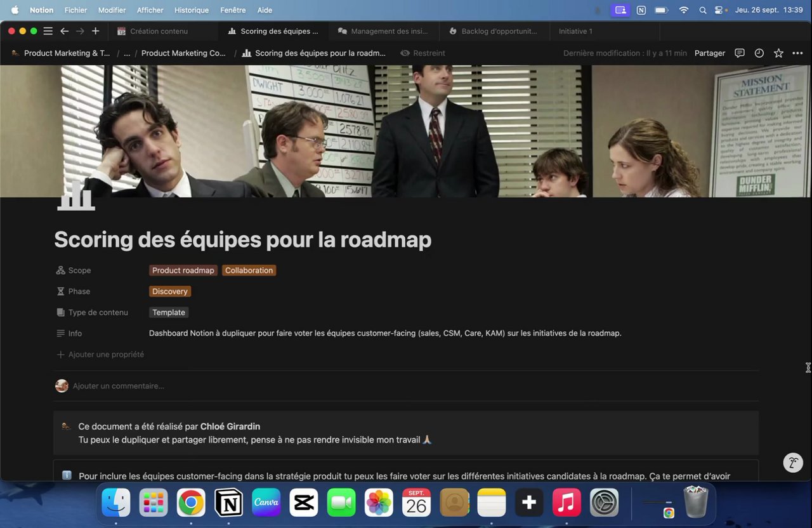Image resolution: width=812 pixels, height=528 pixels.
Task: Click the Scope property label
Action: click(x=74, y=270)
